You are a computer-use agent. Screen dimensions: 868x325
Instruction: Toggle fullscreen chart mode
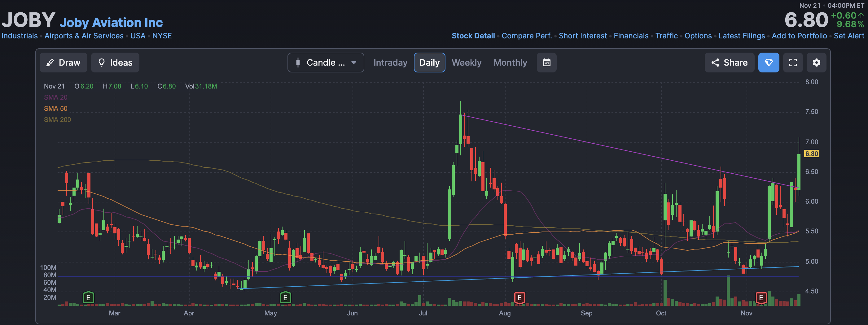[x=793, y=63]
